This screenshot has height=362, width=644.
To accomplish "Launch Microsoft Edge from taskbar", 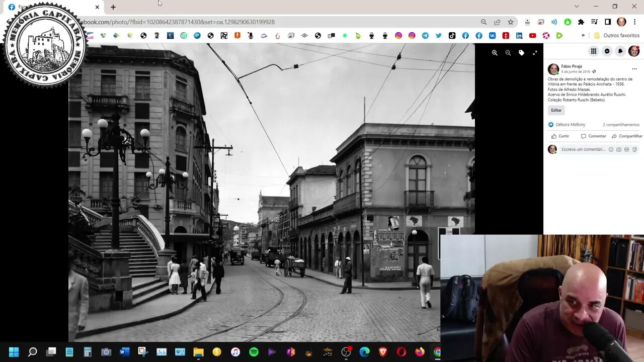I will click(x=364, y=352).
